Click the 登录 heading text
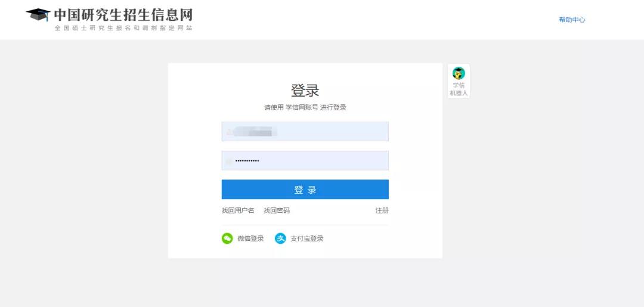The width and height of the screenshot is (644, 307). coord(305,90)
